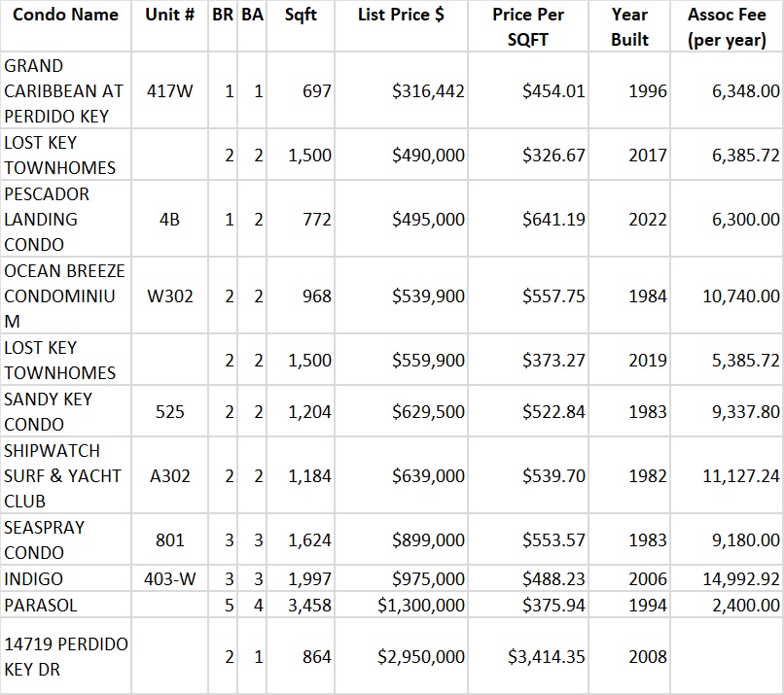784x695 pixels.
Task: Select the Unit # column header
Action: [169, 16]
